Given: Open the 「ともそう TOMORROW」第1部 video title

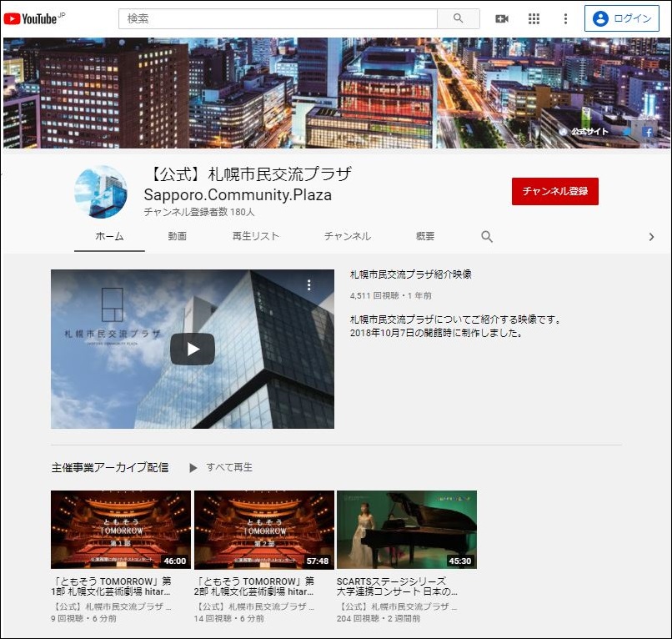Looking at the screenshot, I should (x=111, y=586).
